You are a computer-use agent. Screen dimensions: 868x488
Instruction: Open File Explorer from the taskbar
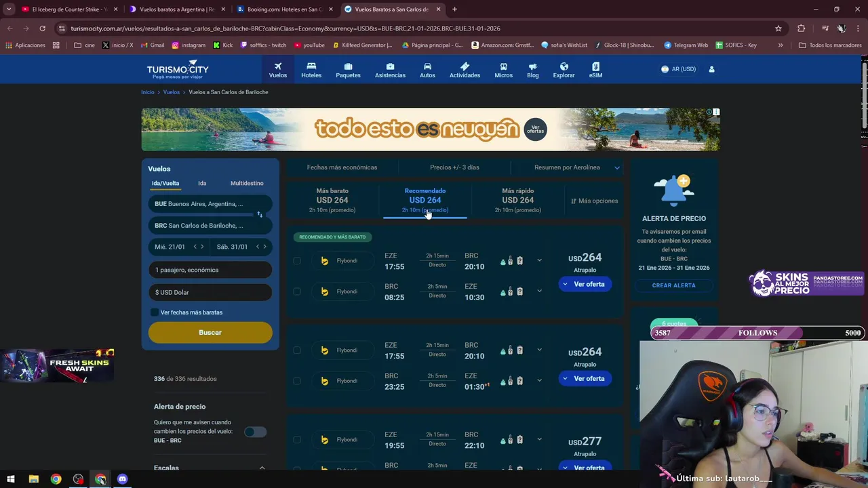[x=33, y=479]
